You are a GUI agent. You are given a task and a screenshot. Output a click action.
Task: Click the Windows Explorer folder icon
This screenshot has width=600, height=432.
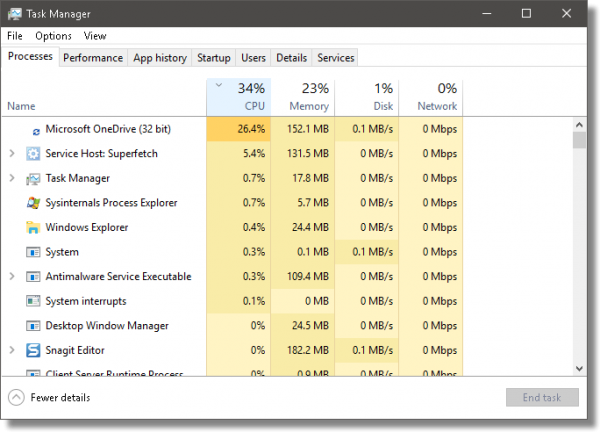pyautogui.click(x=33, y=227)
